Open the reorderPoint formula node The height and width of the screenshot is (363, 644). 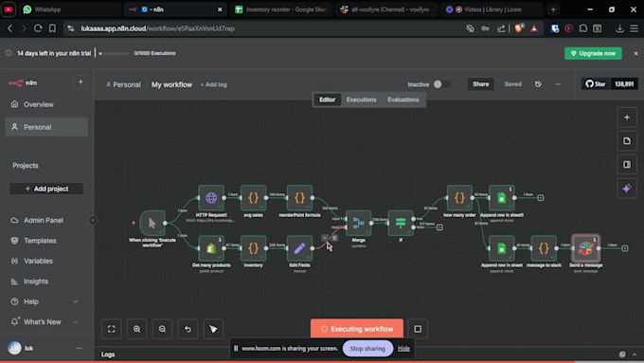[299, 198]
